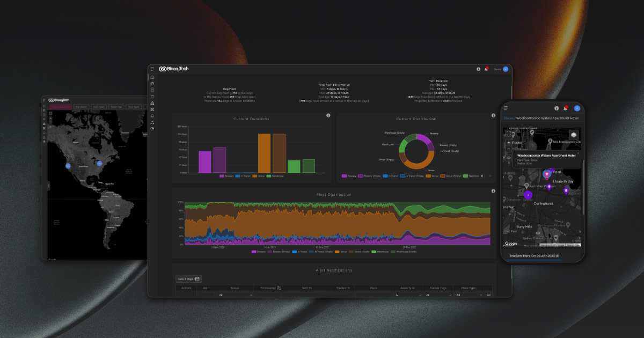Select Trackers Here On 05 Apr 2023 tab
Screen dimensions: 644x338
pyautogui.click(x=535, y=256)
